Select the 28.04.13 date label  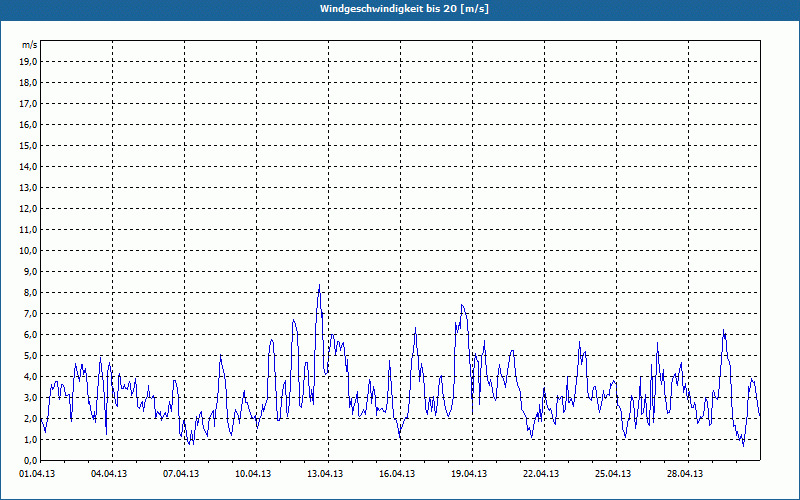tap(685, 474)
